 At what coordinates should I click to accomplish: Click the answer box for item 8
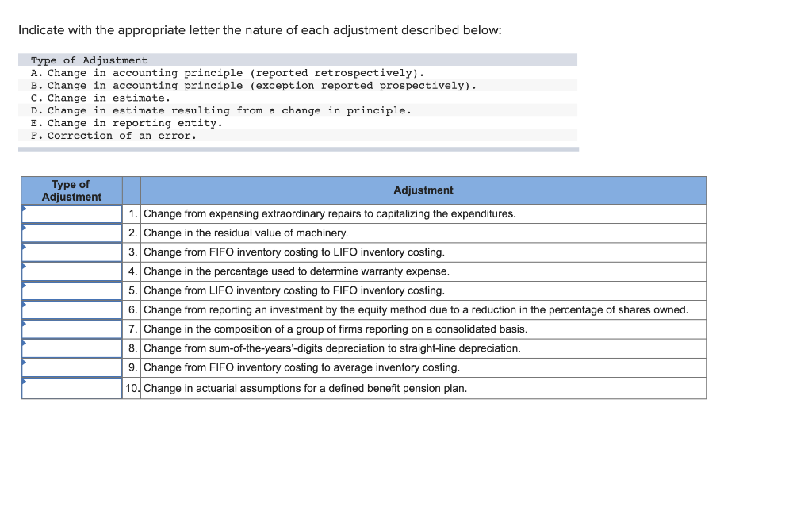click(70, 347)
